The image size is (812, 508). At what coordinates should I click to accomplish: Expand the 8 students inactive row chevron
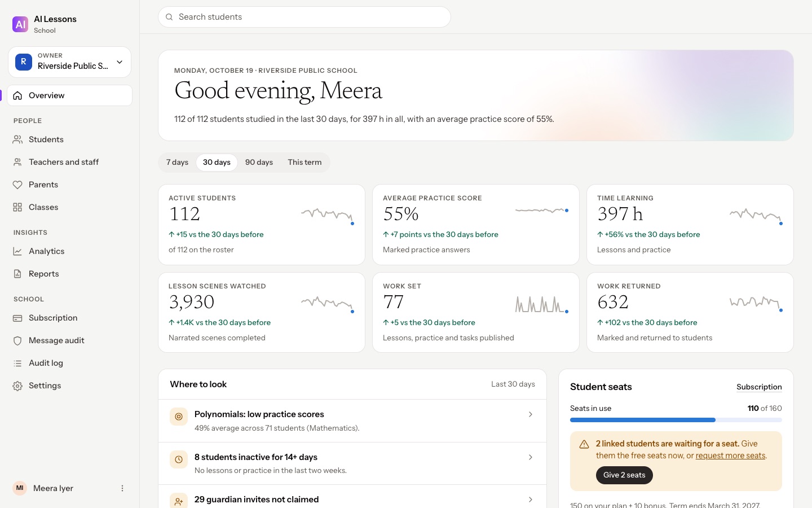[x=530, y=457]
